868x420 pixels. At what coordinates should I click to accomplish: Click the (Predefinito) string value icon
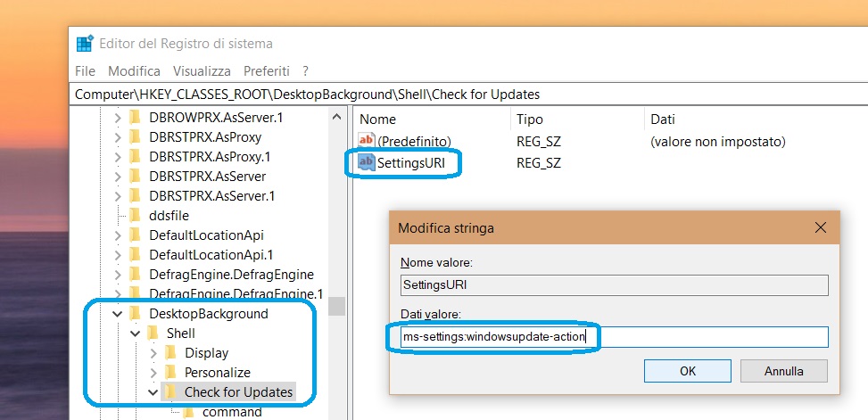click(x=367, y=142)
